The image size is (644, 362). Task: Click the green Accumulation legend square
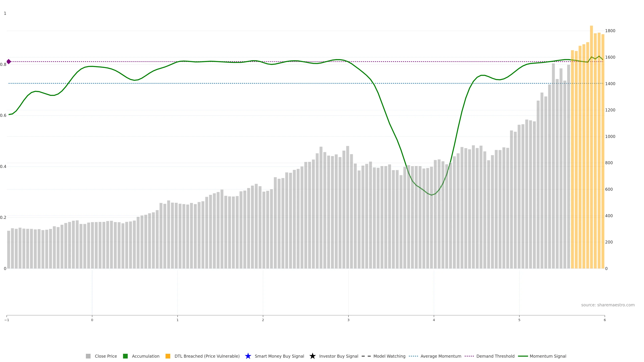click(125, 356)
